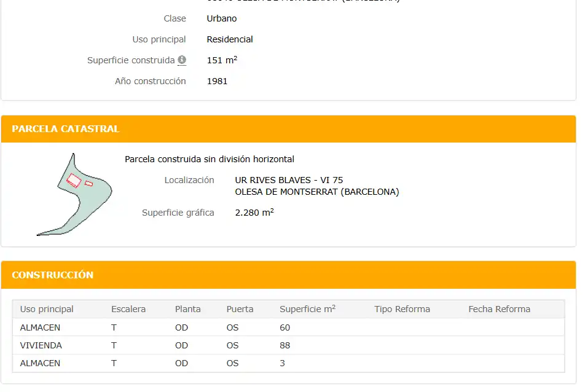
Task: Click the PARCELA CATASTRAL section header
Action: [x=288, y=129]
